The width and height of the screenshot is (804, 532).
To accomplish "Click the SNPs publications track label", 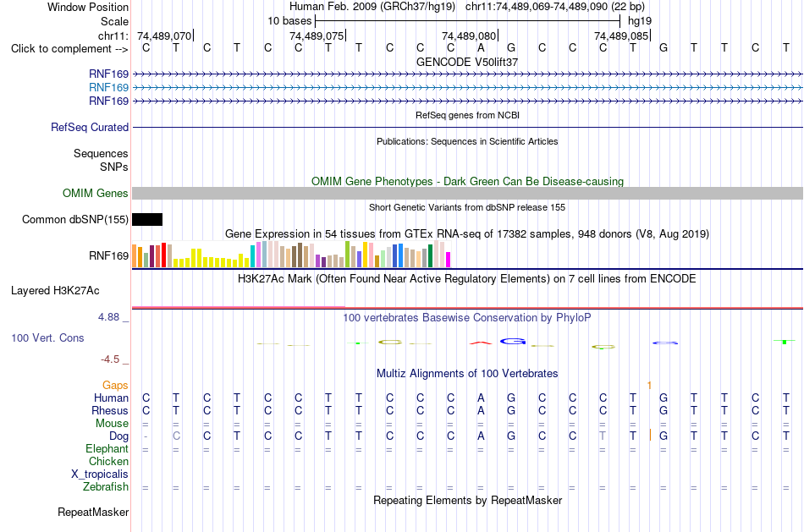I will (x=114, y=167).
